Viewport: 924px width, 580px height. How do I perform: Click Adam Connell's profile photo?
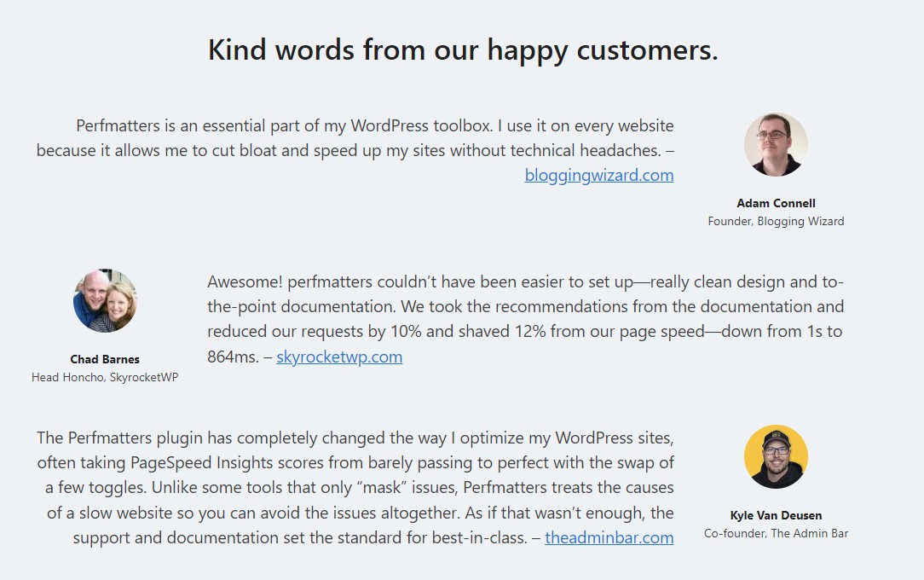(776, 144)
